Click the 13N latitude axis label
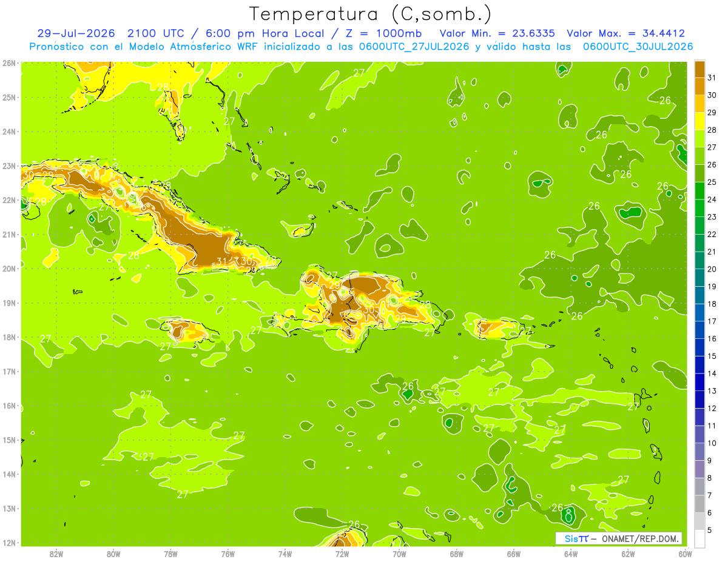728x562 pixels. tap(8, 509)
